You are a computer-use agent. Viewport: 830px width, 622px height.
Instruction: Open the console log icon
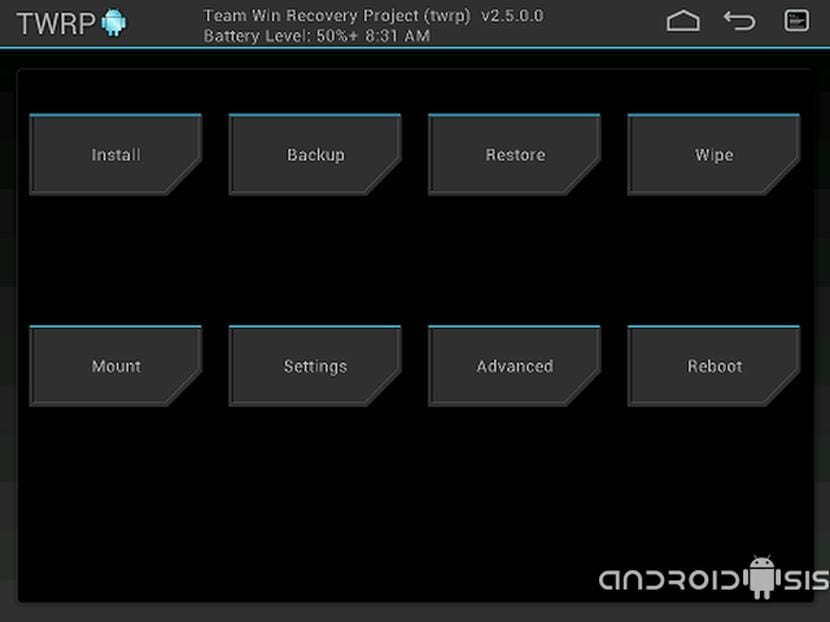(796, 21)
